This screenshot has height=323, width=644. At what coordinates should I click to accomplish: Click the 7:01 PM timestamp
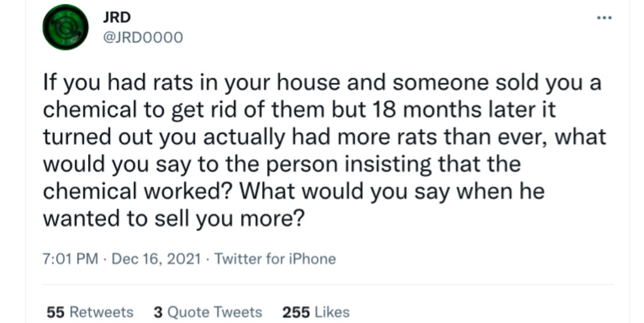[70, 259]
